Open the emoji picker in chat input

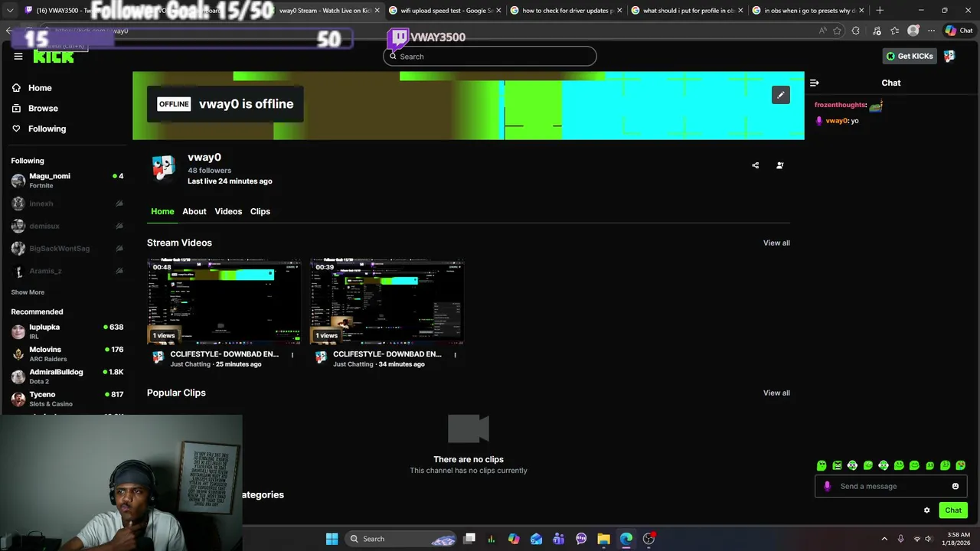tap(955, 486)
